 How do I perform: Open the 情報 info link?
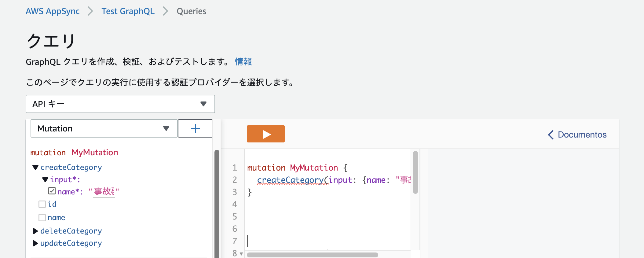[x=243, y=62]
